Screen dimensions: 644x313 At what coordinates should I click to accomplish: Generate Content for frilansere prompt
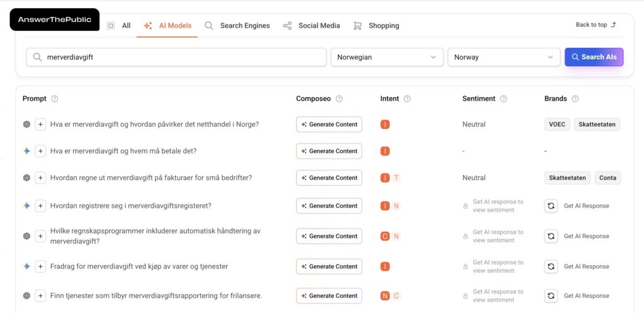(329, 296)
